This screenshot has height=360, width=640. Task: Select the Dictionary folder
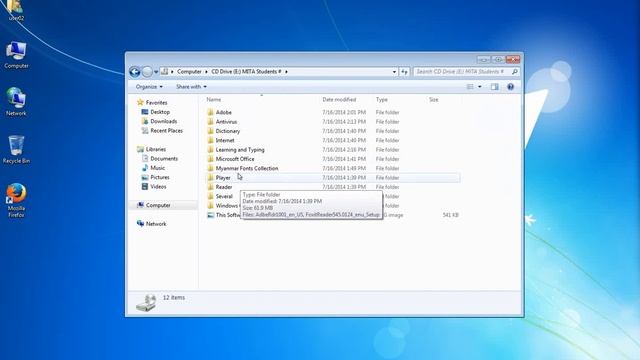228,131
